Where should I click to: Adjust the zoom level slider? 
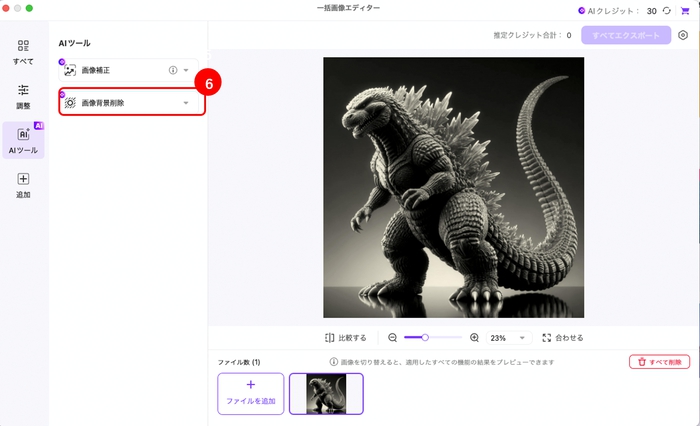tap(432, 338)
